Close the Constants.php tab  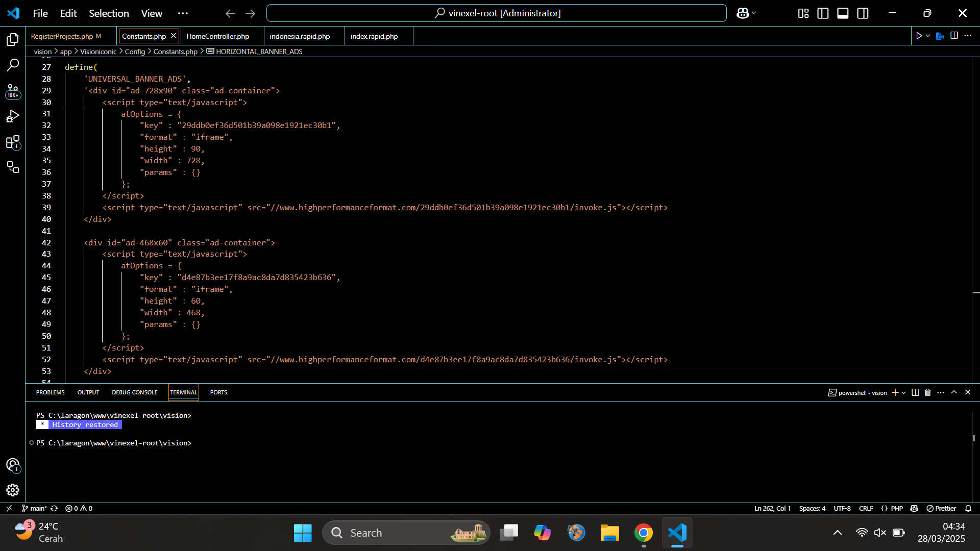coord(174,36)
